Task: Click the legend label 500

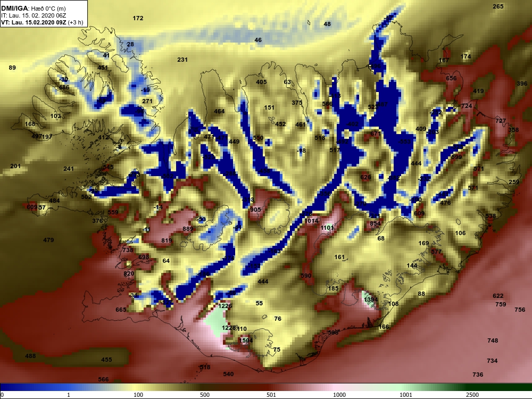Action: (205, 395)
